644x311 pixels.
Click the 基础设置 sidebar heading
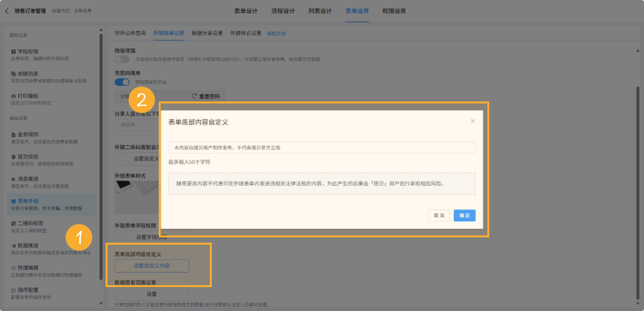(19, 35)
